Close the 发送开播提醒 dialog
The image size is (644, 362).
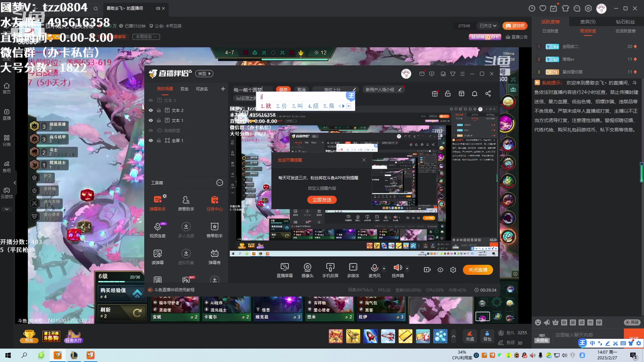(364, 160)
